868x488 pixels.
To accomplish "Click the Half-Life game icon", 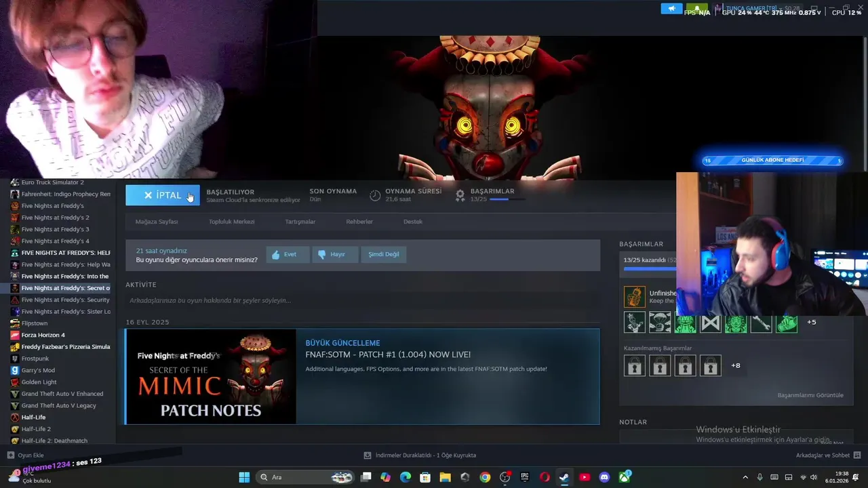I will [x=15, y=417].
